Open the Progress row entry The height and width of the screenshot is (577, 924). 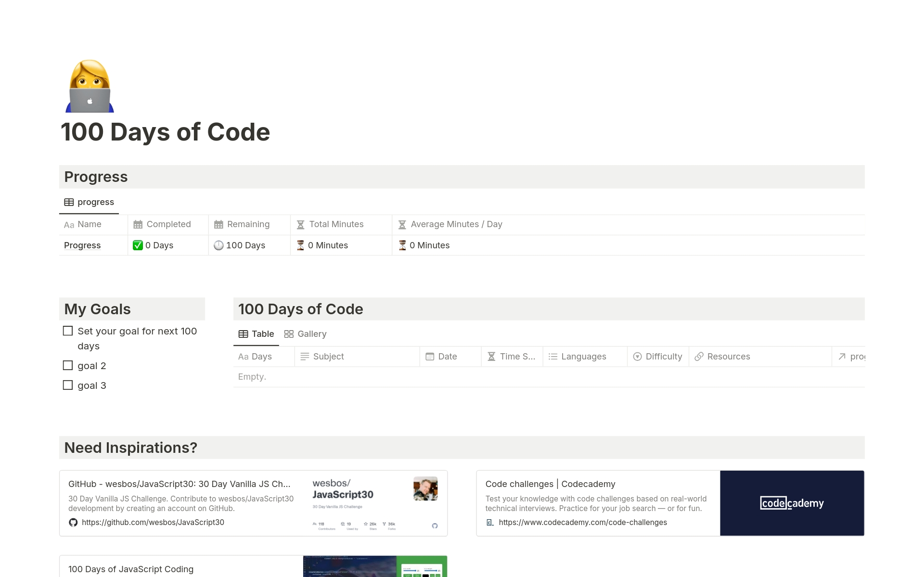[x=82, y=245]
